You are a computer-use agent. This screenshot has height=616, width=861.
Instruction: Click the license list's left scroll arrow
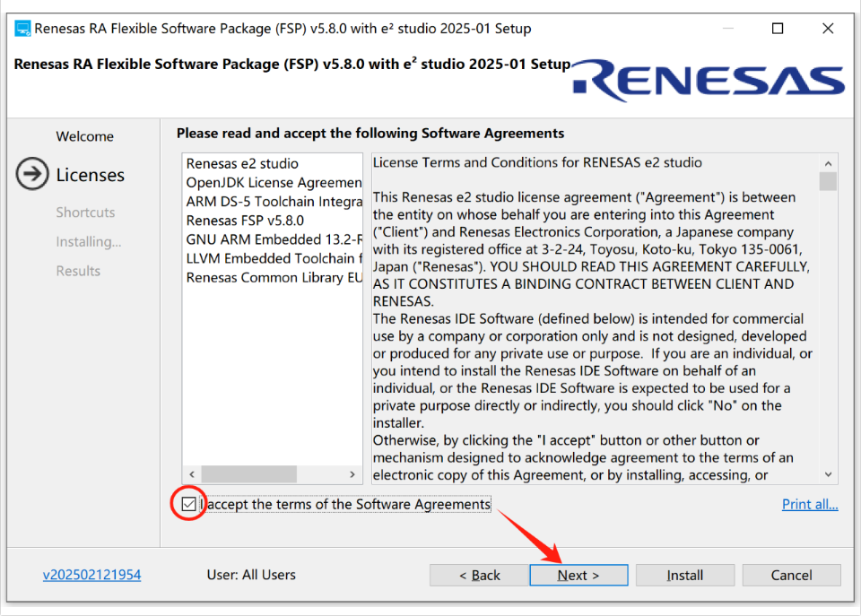click(x=192, y=474)
